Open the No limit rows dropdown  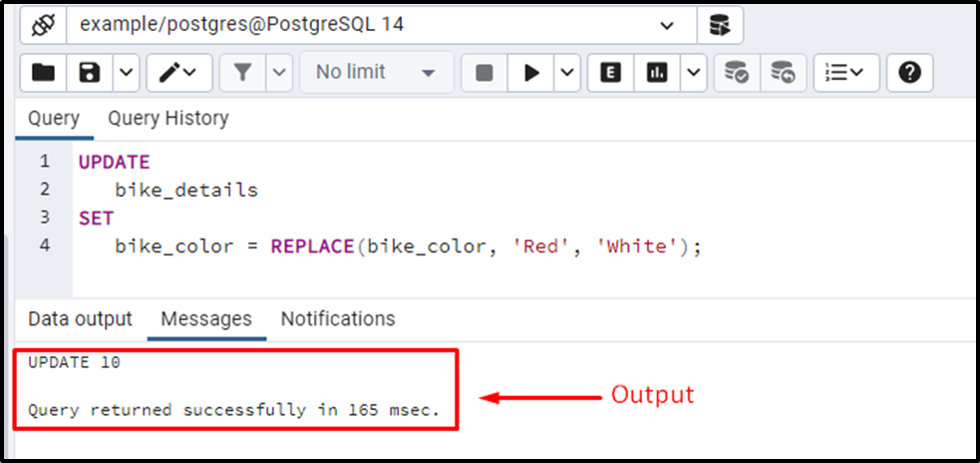point(377,73)
